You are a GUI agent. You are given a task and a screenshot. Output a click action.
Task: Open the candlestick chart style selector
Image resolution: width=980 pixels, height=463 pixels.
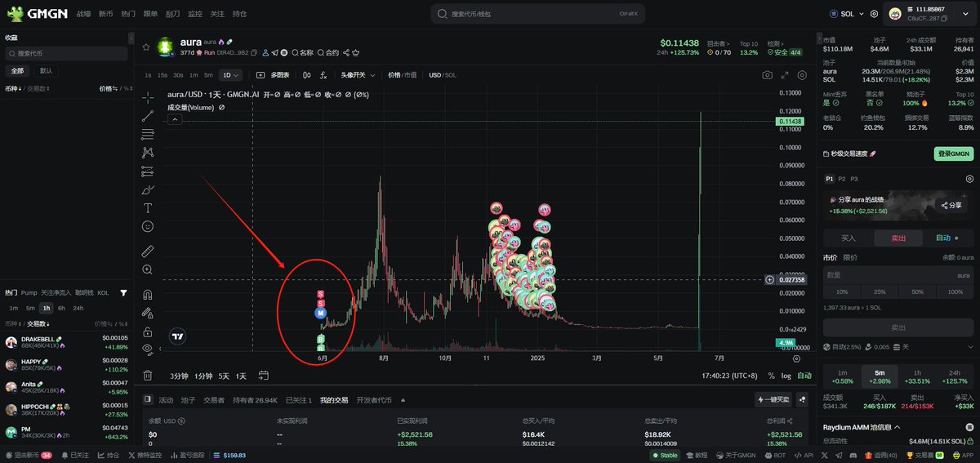coord(306,74)
